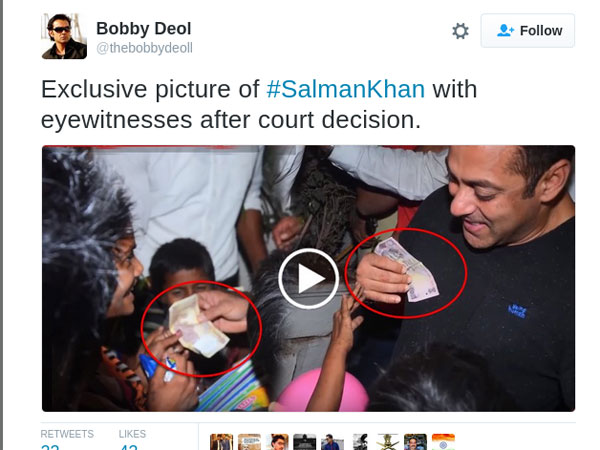
Task: Play the embedded tweet video
Action: coord(307,278)
